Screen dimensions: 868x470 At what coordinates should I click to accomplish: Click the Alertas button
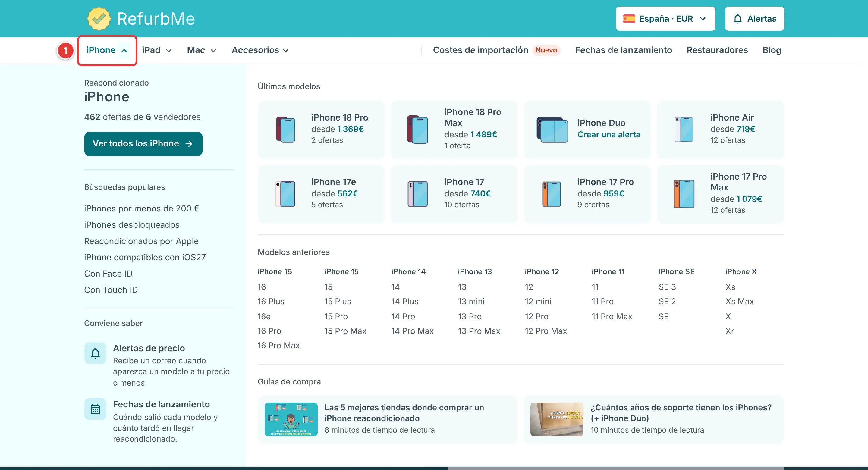pyautogui.click(x=754, y=19)
